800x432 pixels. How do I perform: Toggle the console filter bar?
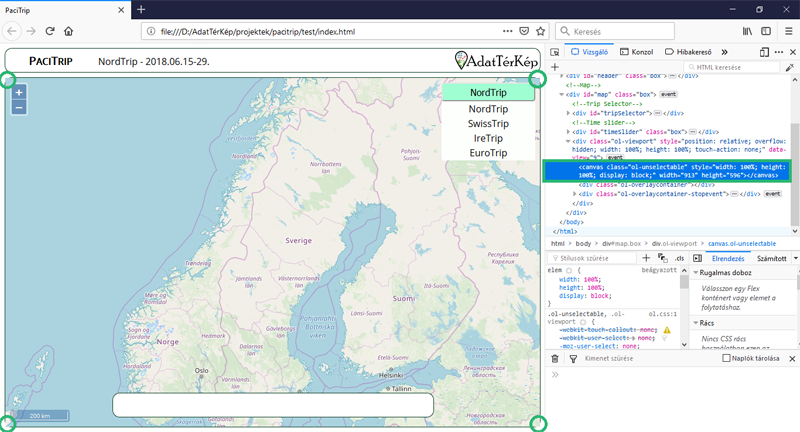573,359
